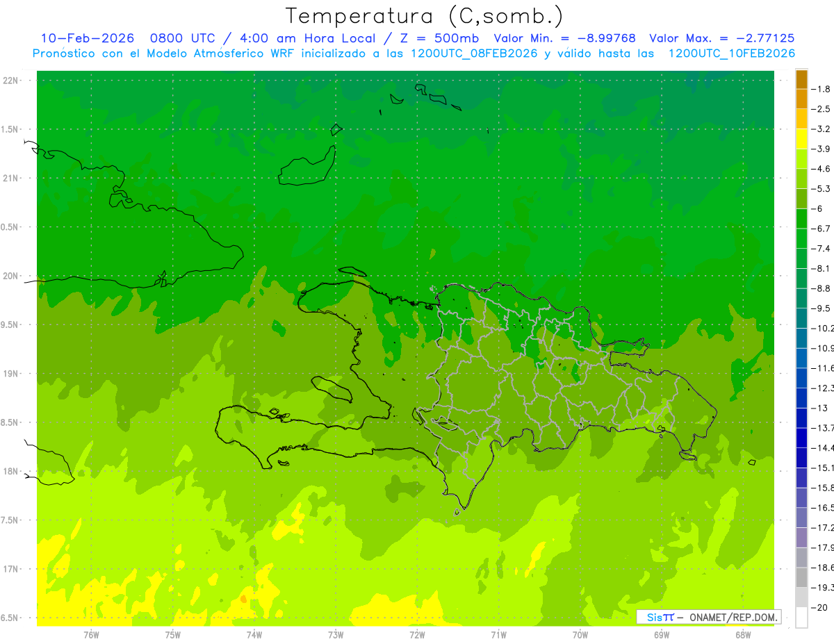
Task: Click the title 'Temperatura (C,somb.)'
Action: [x=425, y=17]
